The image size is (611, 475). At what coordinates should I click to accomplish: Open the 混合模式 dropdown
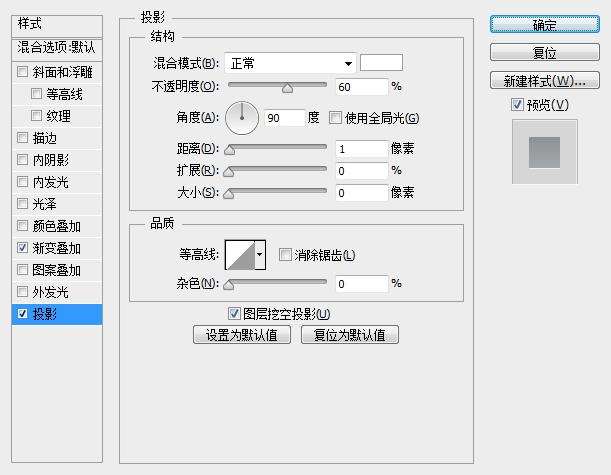290,63
